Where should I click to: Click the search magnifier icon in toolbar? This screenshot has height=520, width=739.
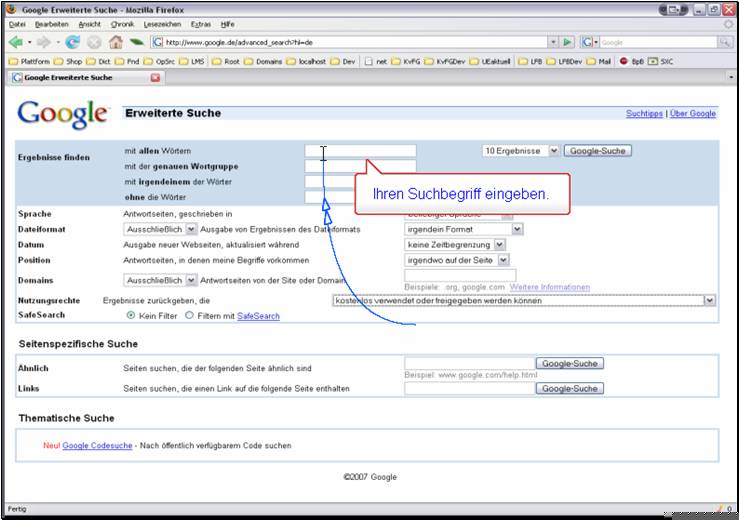coord(724,43)
